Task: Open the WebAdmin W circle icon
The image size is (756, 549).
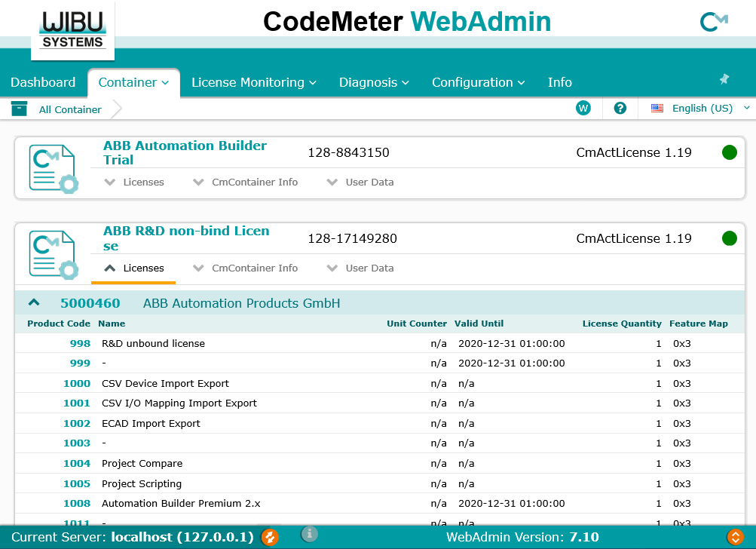Action: [x=583, y=108]
